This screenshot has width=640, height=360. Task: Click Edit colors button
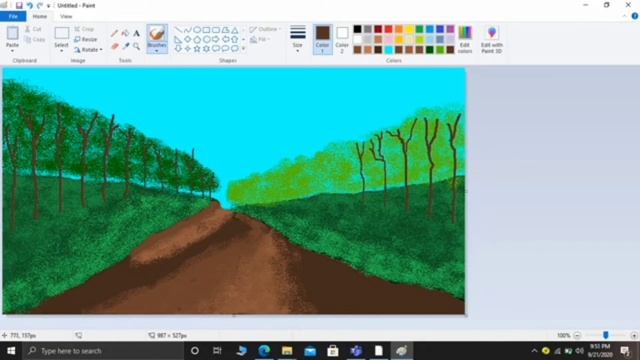point(465,39)
